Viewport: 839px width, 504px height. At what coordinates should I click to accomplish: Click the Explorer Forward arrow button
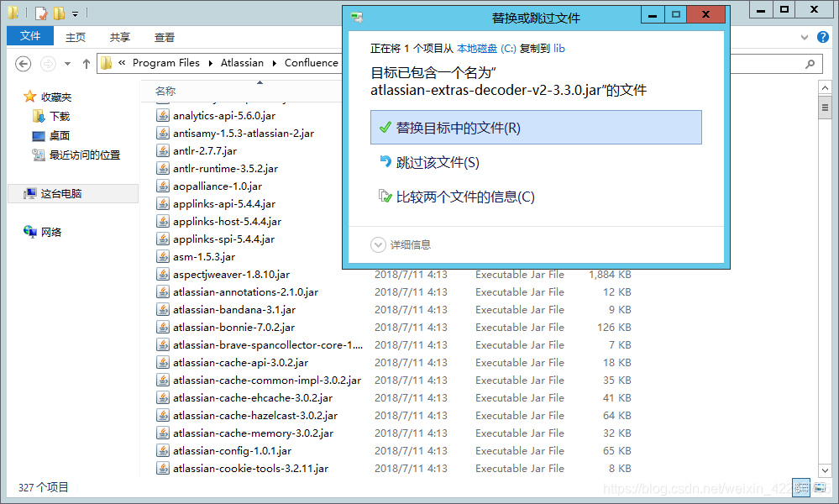click(x=48, y=64)
